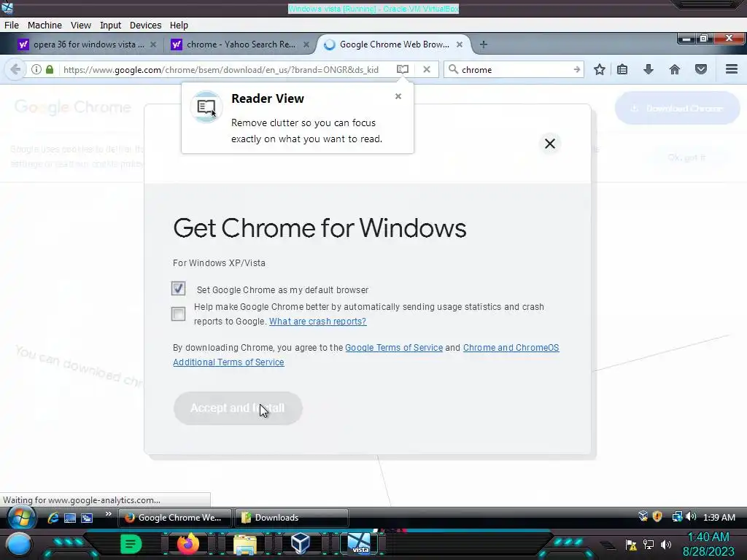This screenshot has width=747, height=560.
Task: Open Chrome and ChromeOS Additional Terms link
Action: point(366,355)
